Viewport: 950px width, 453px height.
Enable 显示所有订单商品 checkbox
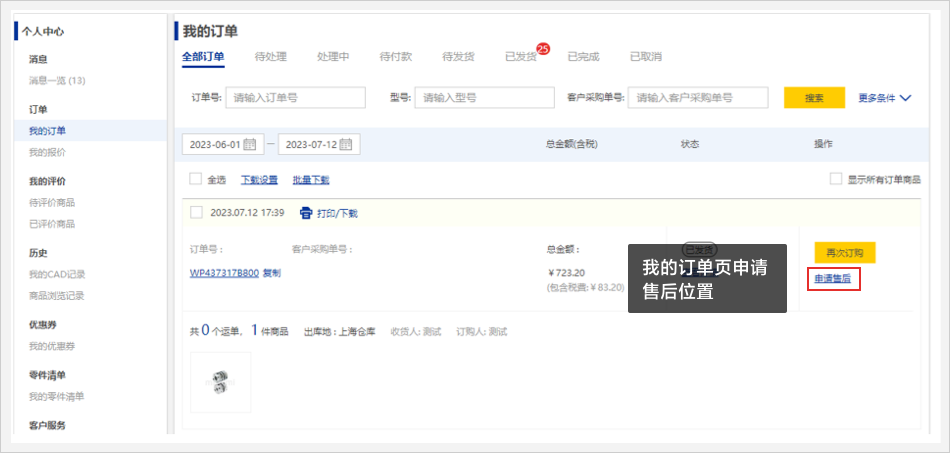point(836,179)
